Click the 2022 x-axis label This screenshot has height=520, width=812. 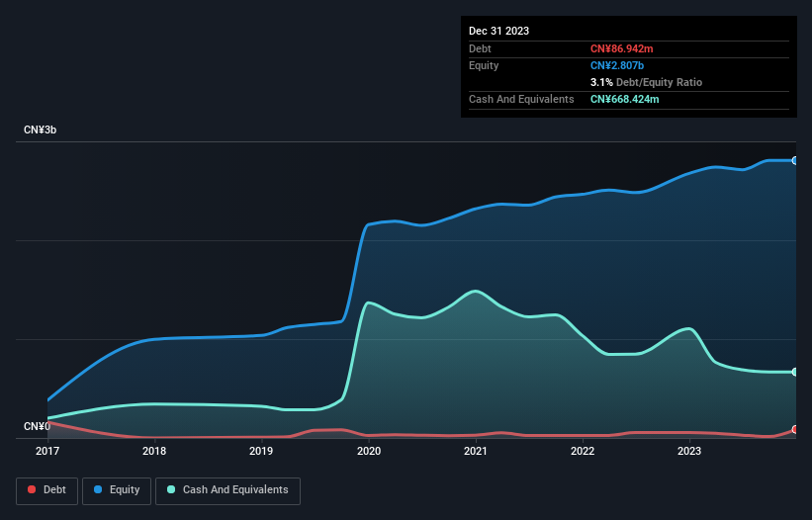coord(583,451)
